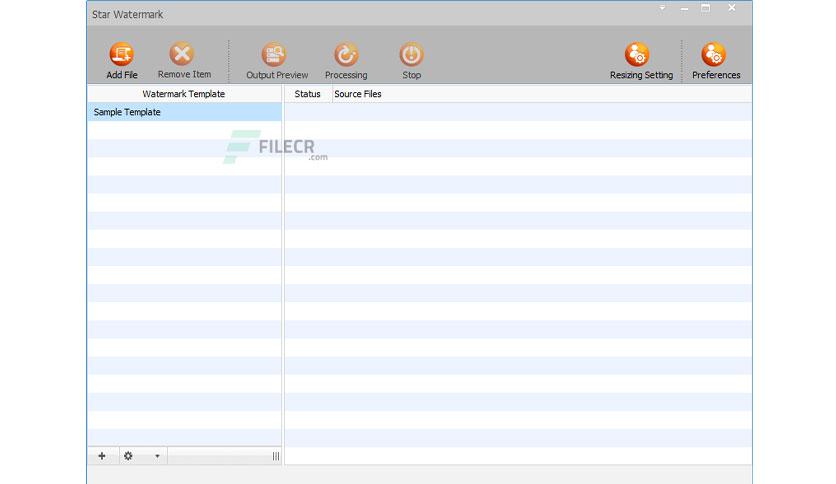Maximize the Star Watermark window

pos(705,8)
